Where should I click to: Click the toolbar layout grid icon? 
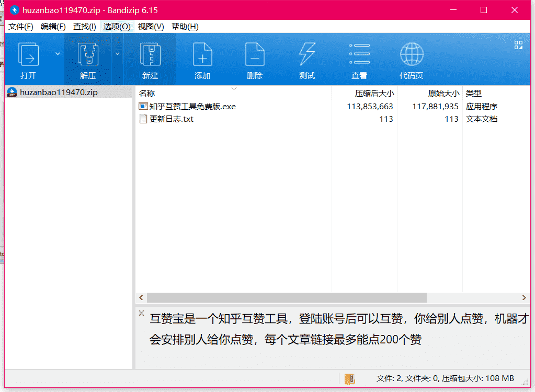click(518, 45)
